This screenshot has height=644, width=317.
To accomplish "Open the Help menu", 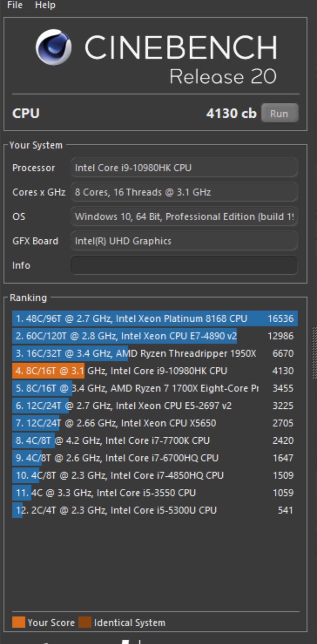I will 45,5.
